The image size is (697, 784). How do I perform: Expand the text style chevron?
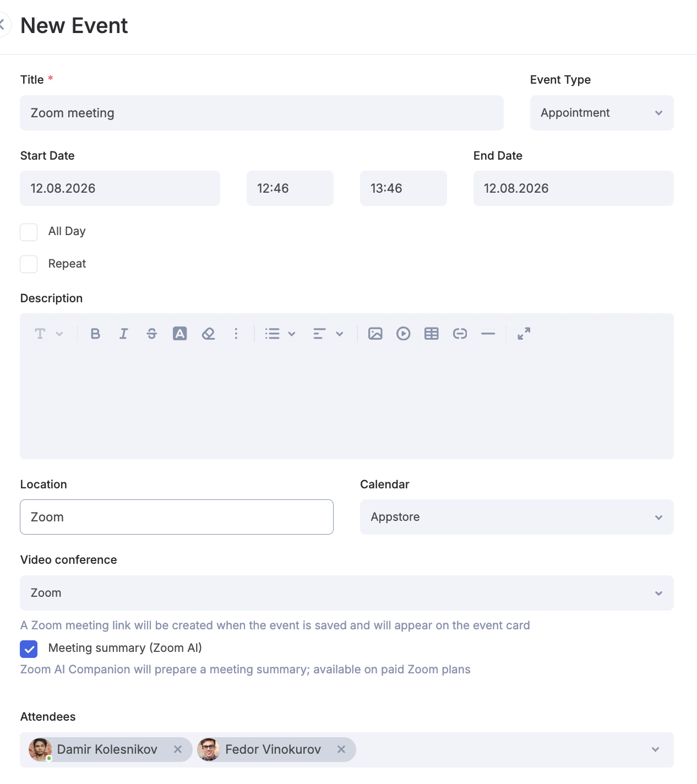coord(59,334)
